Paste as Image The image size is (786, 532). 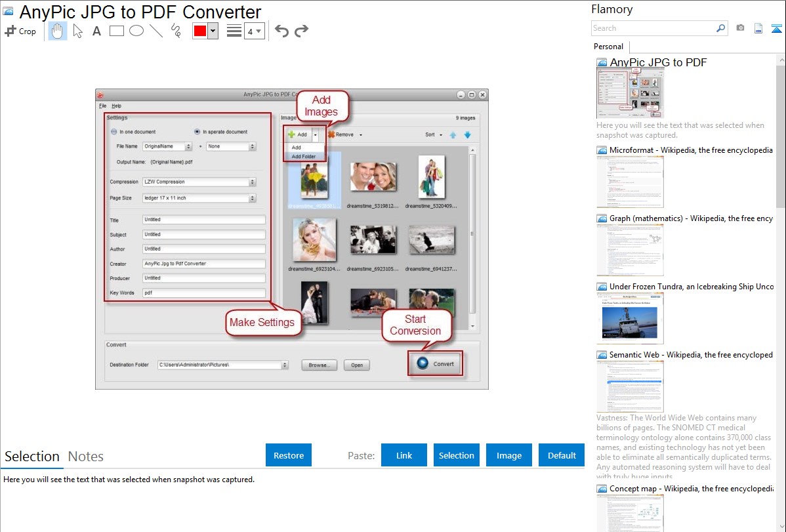(508, 455)
